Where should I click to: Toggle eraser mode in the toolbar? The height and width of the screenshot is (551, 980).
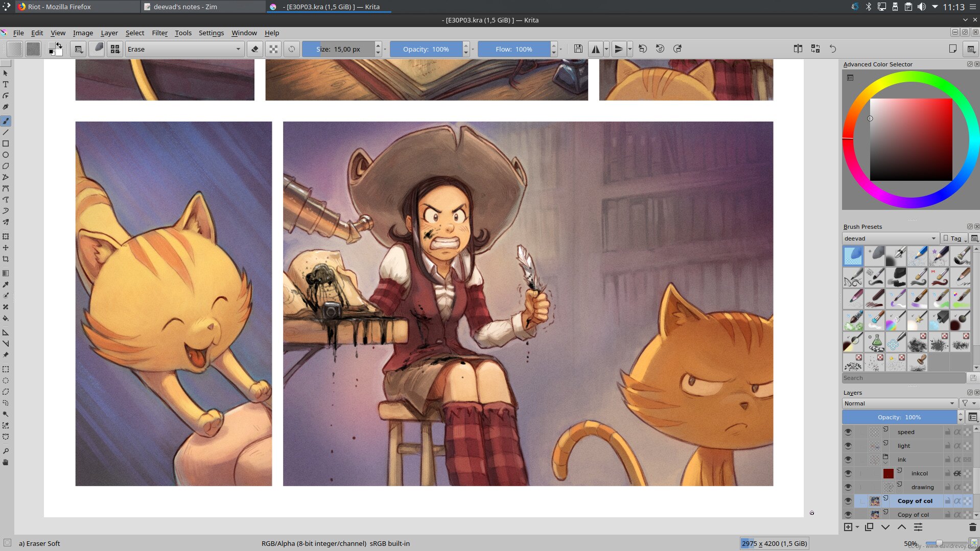(x=255, y=49)
